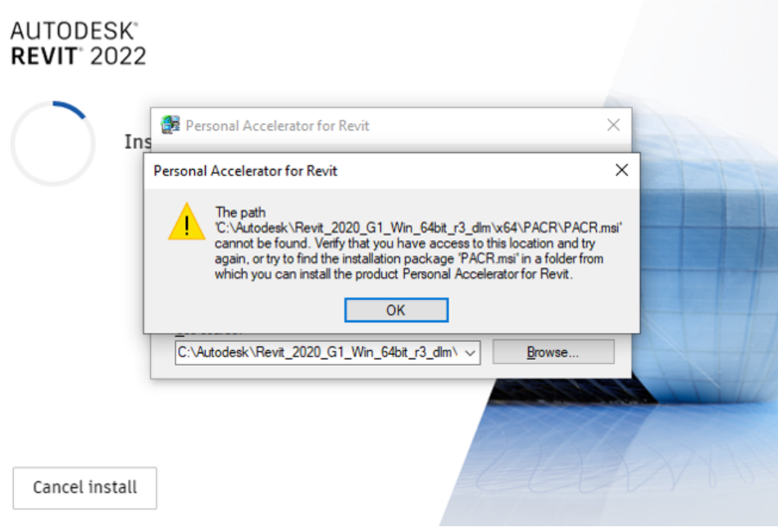Viewport: 778px width, 532px height.
Task: Click the partially hidden 'Ins' status text
Action: tap(137, 142)
